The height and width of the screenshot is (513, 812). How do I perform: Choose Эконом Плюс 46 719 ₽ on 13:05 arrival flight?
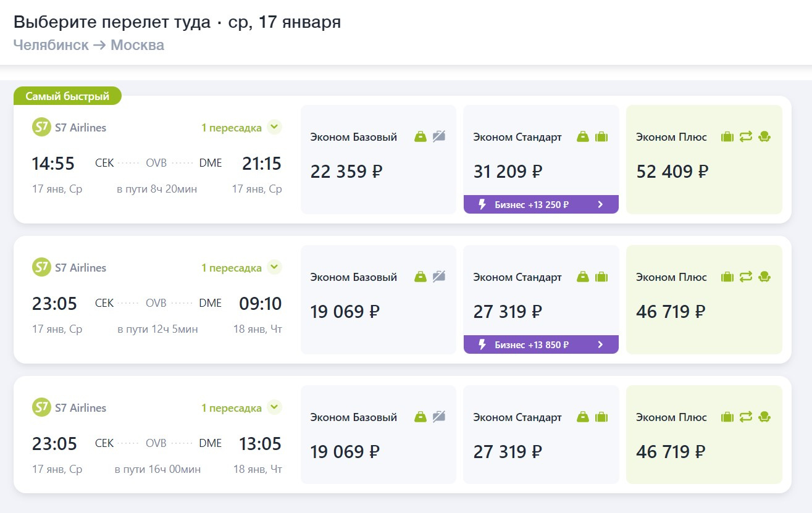pyautogui.click(x=704, y=440)
